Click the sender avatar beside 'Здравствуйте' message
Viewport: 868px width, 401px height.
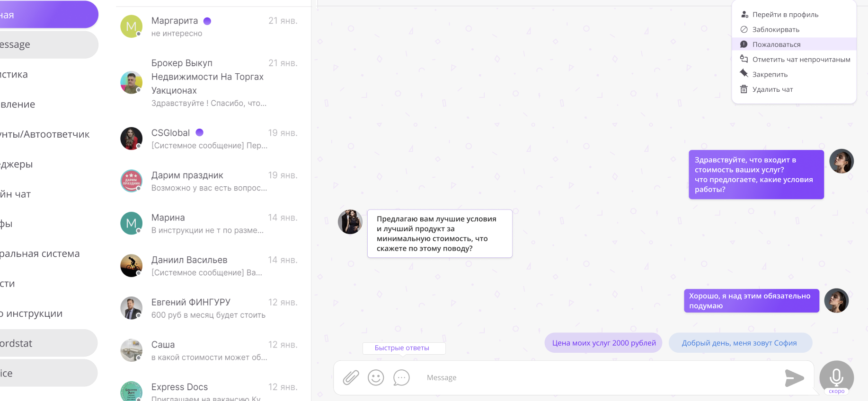pyautogui.click(x=841, y=161)
